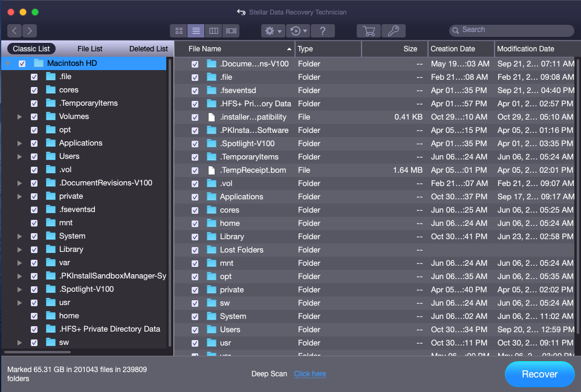
Task: Click the System folder icon in file list
Action: click(212, 316)
